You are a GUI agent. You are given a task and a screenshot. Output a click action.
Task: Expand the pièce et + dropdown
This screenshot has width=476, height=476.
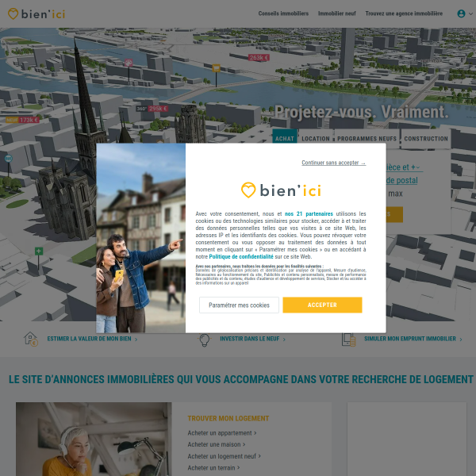point(403,167)
